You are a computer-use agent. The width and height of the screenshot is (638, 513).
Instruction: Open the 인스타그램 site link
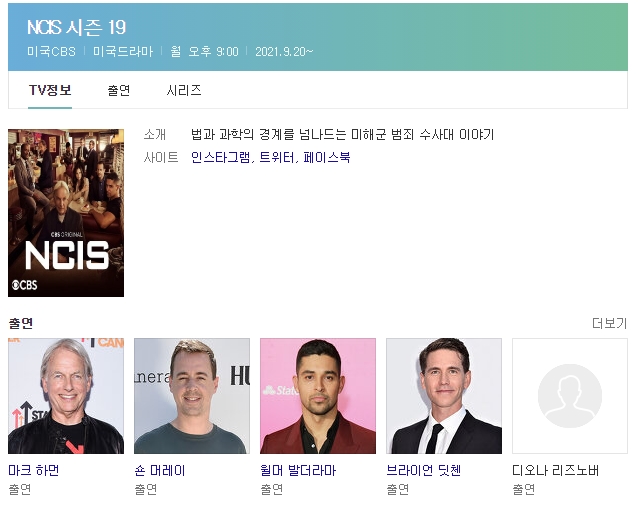pos(221,157)
